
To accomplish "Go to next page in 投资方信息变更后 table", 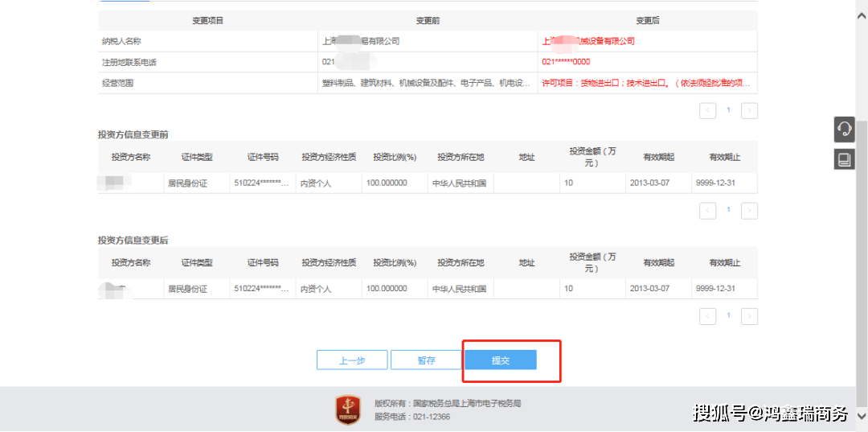I will [x=750, y=316].
